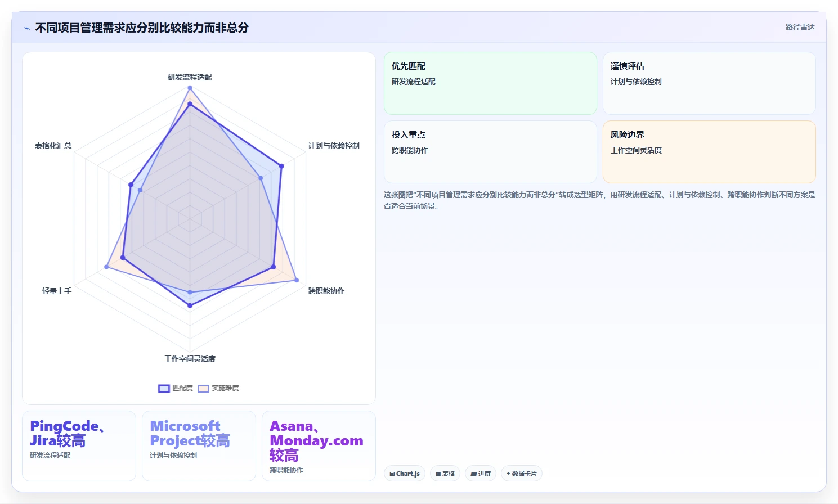
Task: Click the 路径雷达 label in header
Action: coord(800,27)
